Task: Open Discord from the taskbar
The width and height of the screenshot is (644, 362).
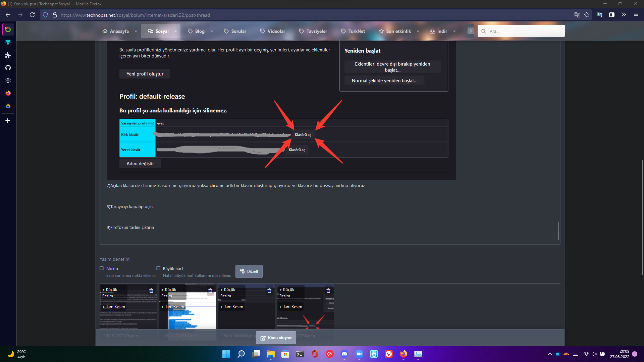Action: click(x=344, y=354)
